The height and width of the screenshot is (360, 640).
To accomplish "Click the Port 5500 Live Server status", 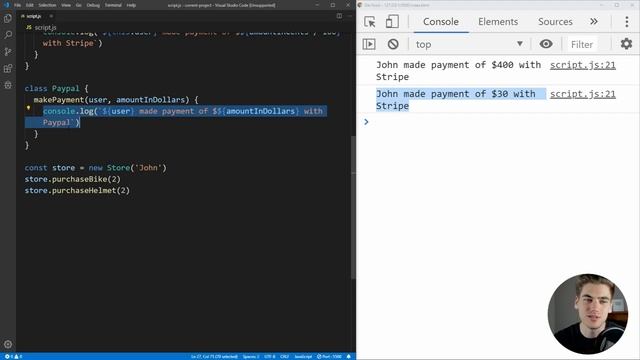I will pos(329,356).
